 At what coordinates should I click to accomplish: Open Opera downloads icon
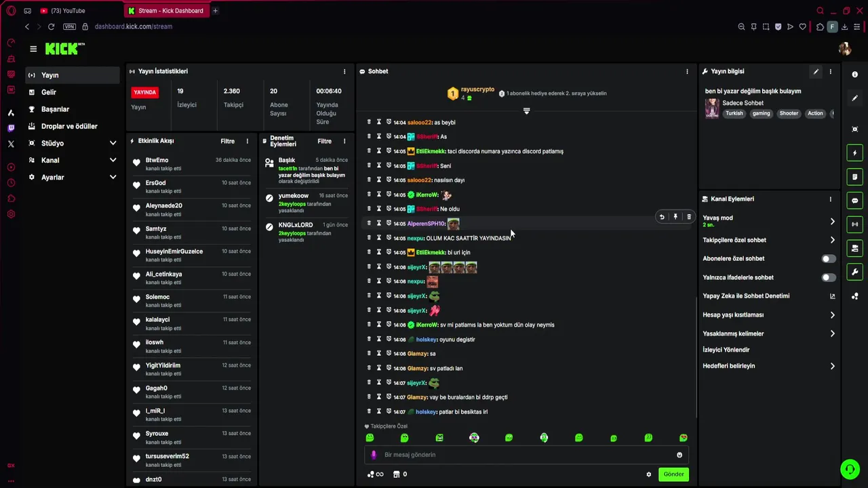(845, 26)
